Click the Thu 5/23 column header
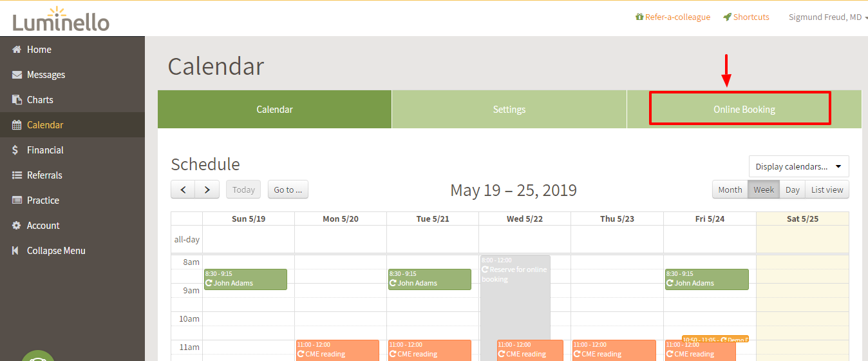 (617, 219)
